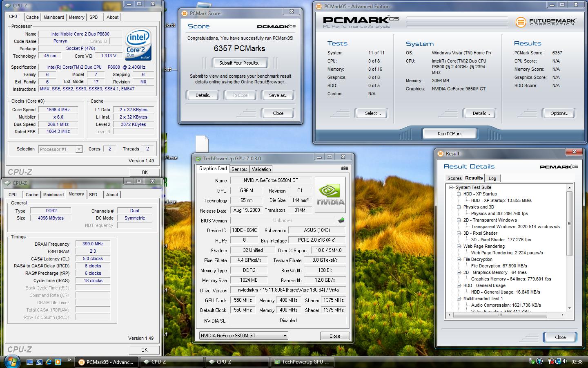The image size is (588, 368).
Task: Click DRAM Frequency value 399.0 MHz
Action: pyautogui.click(x=93, y=244)
